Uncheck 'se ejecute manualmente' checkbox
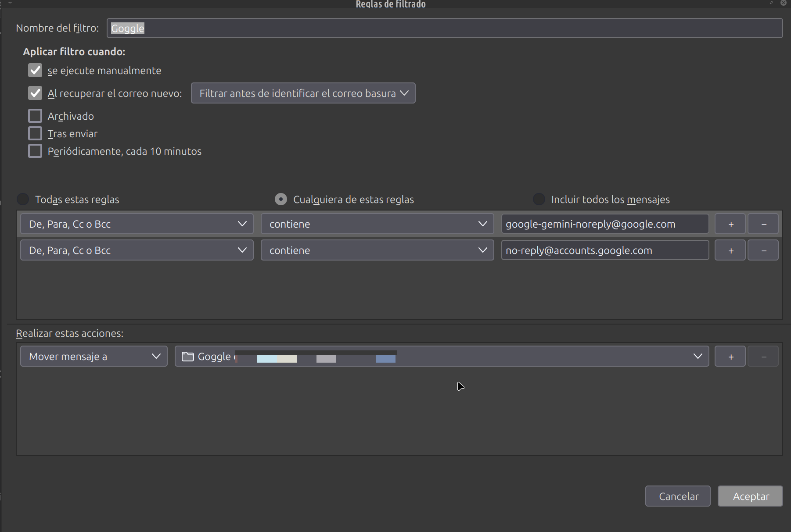This screenshot has height=532, width=791. pos(35,71)
